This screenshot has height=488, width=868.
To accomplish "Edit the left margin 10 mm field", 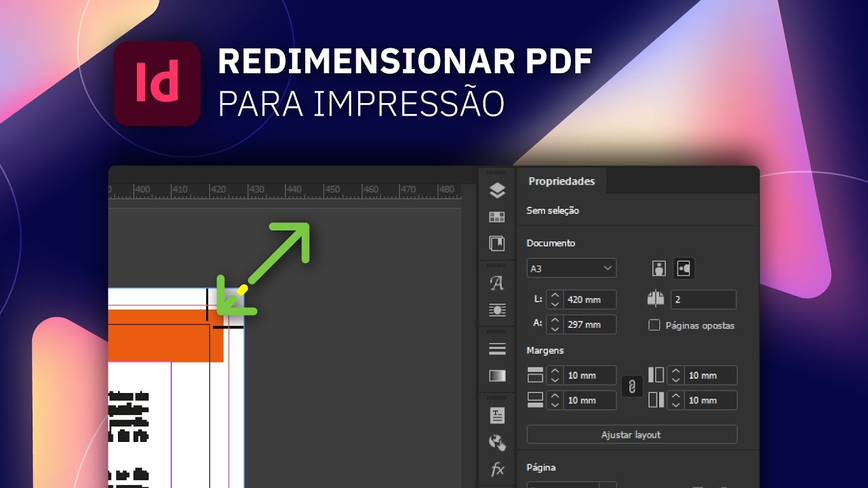I will click(x=710, y=375).
